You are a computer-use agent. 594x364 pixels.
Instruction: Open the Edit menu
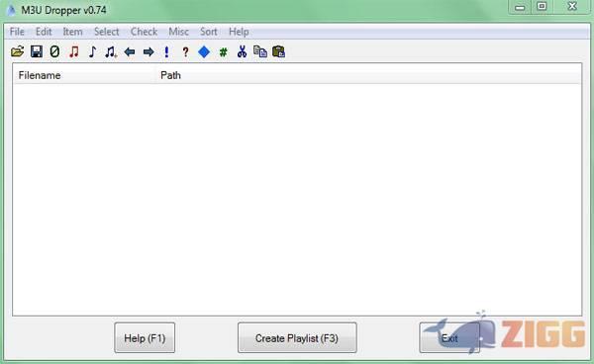tap(44, 32)
